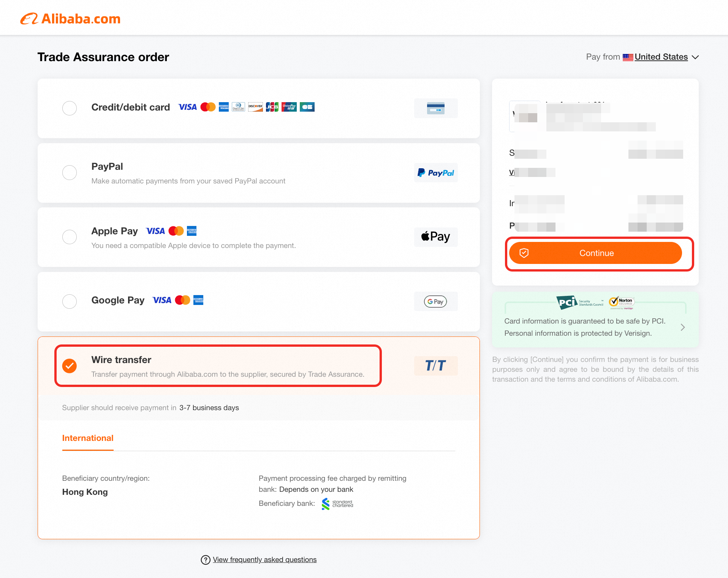Viewport: 728px width, 578px height.
Task: Expand the PCI and Verisign security info arrow
Action: click(x=683, y=327)
